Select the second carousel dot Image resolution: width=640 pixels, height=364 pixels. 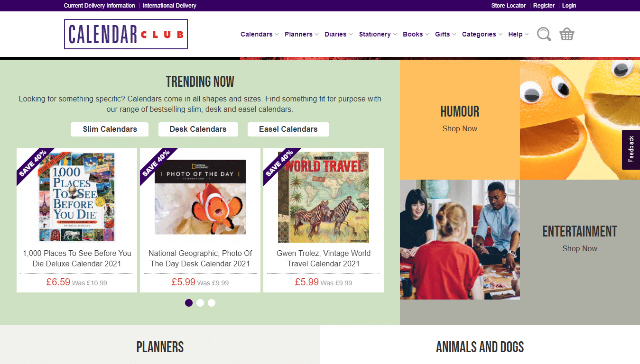click(x=200, y=303)
